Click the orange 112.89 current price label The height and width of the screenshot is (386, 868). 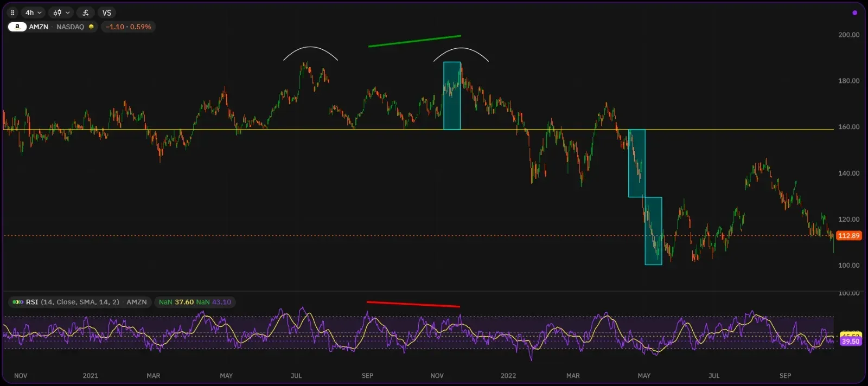(849, 236)
